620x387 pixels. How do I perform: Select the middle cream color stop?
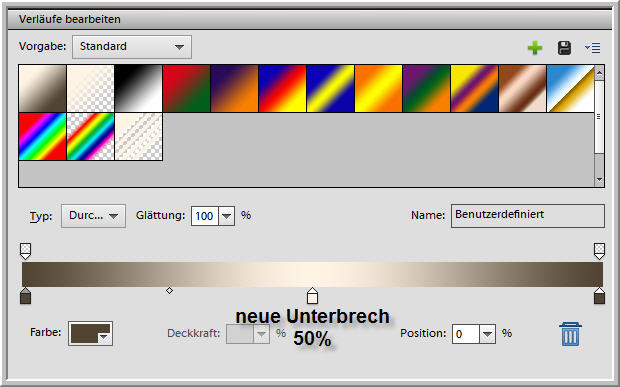312,296
